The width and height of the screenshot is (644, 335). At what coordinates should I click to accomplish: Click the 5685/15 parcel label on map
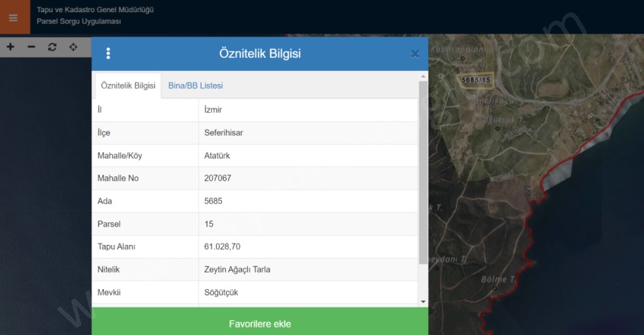[476, 79]
